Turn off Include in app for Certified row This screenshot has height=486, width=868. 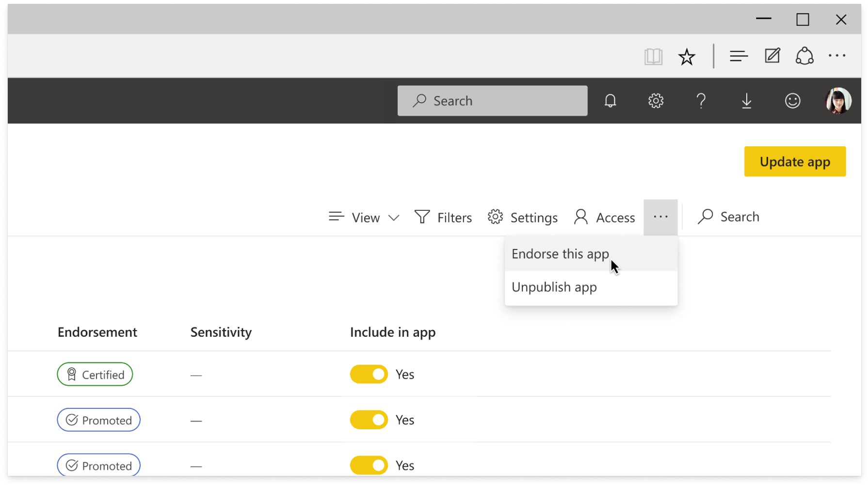click(369, 375)
